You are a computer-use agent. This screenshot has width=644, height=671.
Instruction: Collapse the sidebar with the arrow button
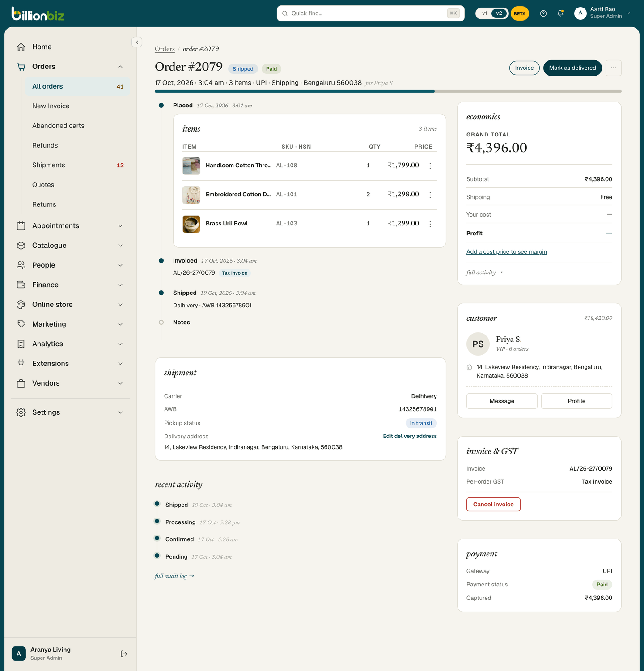137,42
